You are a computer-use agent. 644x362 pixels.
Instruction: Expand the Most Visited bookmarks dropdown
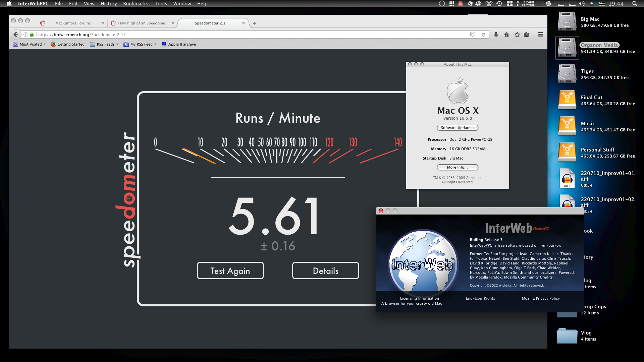pyautogui.click(x=45, y=44)
